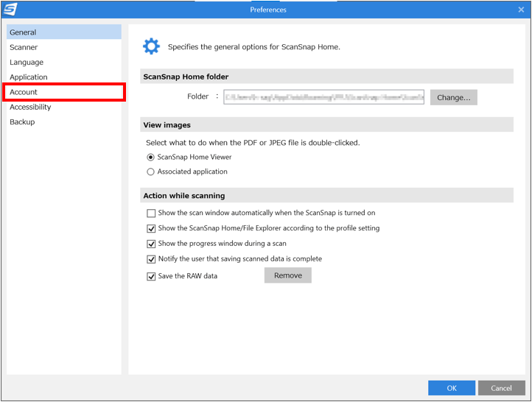The image size is (532, 402).
Task: Open the Application preferences section
Action: point(29,77)
